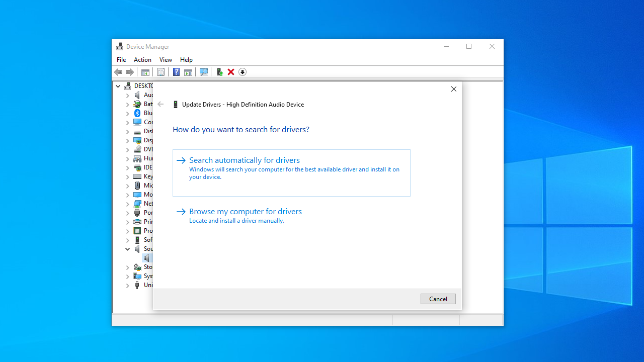This screenshot has height=362, width=644.
Task: Open the Action menu
Action: (142, 59)
